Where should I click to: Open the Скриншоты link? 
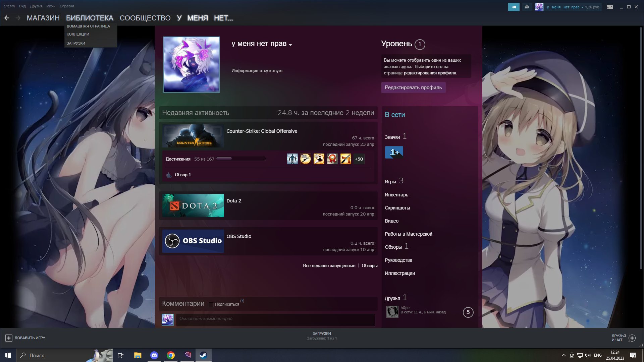point(397,208)
